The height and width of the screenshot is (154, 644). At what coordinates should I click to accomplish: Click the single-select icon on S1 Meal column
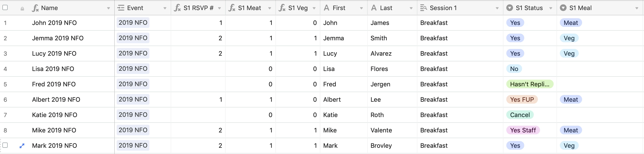click(x=563, y=8)
